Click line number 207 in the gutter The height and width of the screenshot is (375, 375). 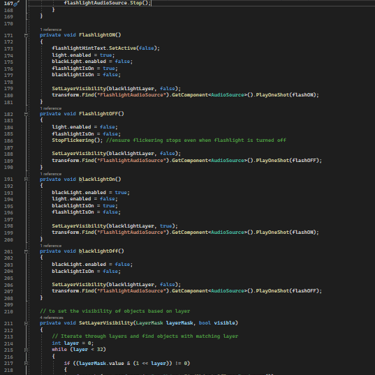pos(8,291)
